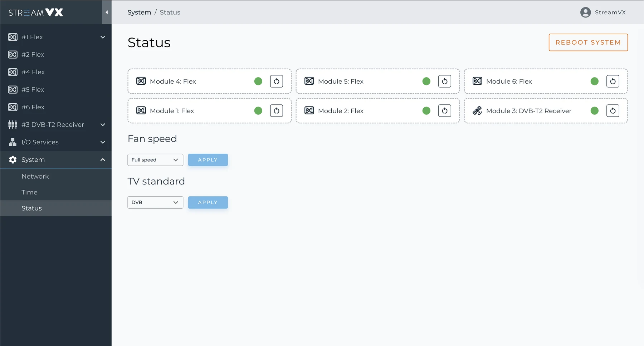644x346 pixels.
Task: Click the Module 4: Flex label
Action: (x=173, y=81)
